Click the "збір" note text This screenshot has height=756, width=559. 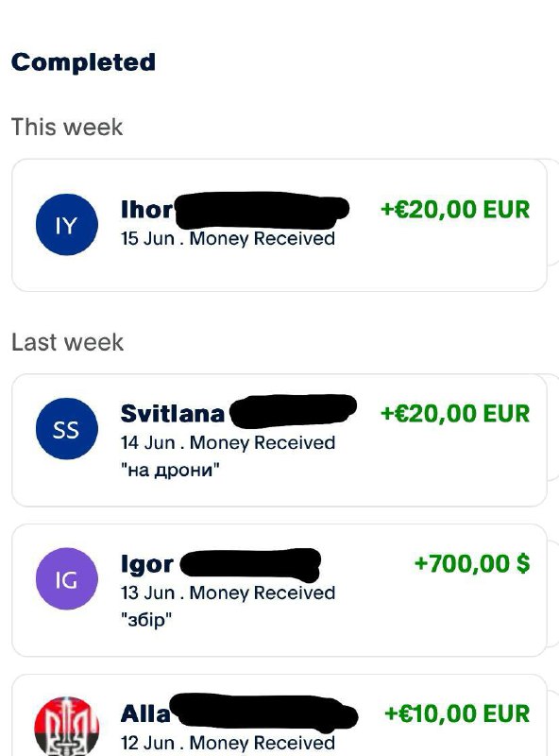pyautogui.click(x=146, y=620)
